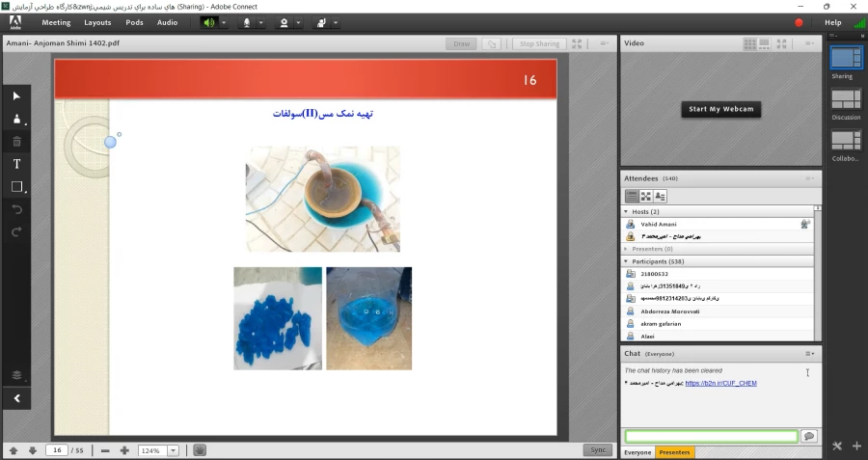
Task: Click the send chat message icon
Action: (809, 436)
